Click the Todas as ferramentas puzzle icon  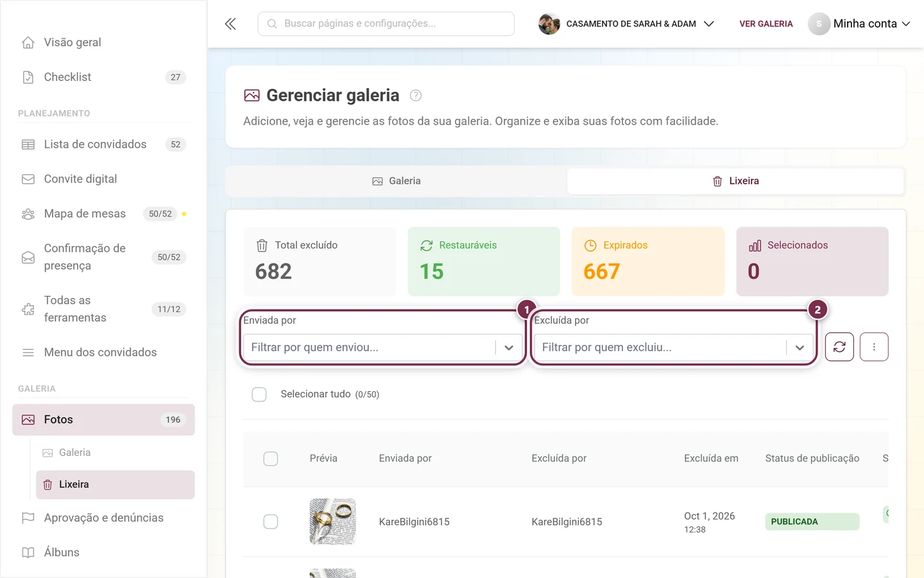(x=28, y=310)
